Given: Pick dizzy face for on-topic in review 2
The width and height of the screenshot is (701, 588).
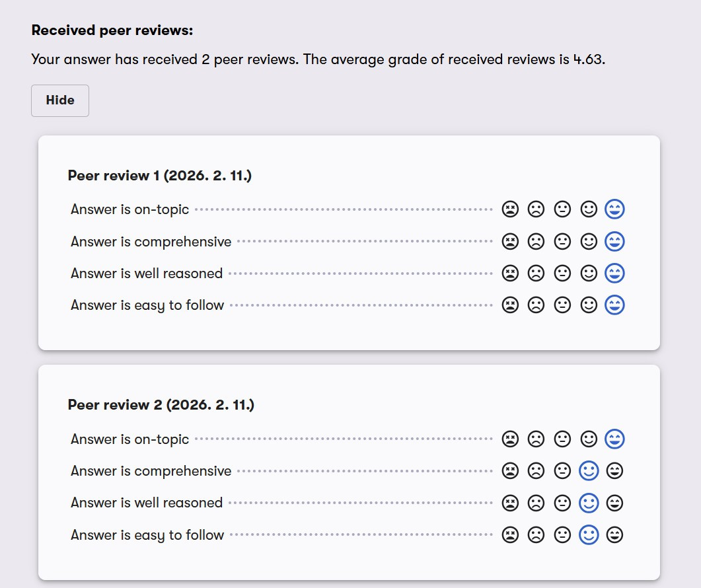Looking at the screenshot, I should 510,439.
